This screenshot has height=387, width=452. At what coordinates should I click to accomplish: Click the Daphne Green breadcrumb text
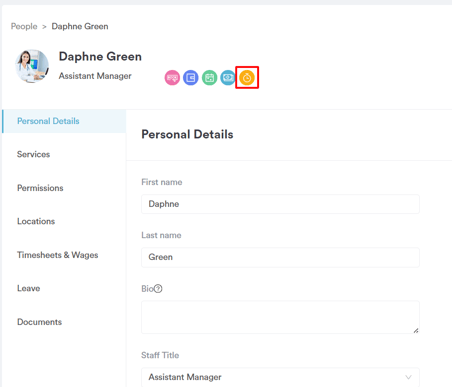tap(80, 26)
